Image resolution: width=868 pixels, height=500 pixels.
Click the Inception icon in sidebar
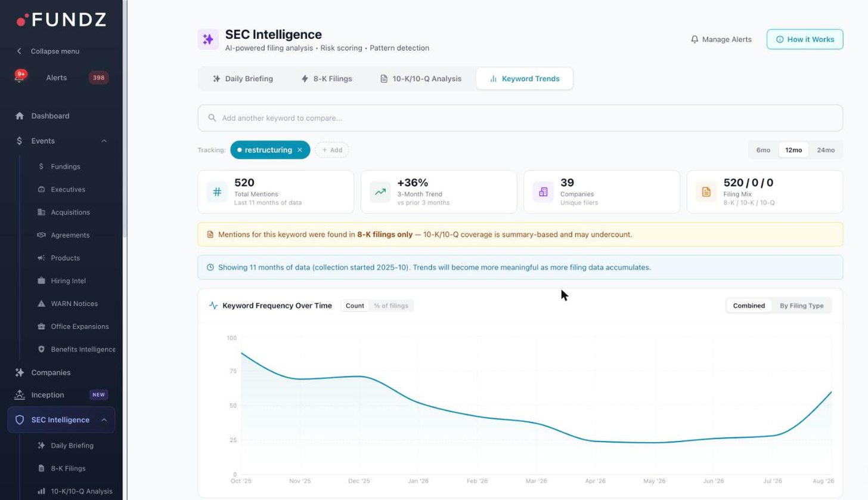pos(20,395)
